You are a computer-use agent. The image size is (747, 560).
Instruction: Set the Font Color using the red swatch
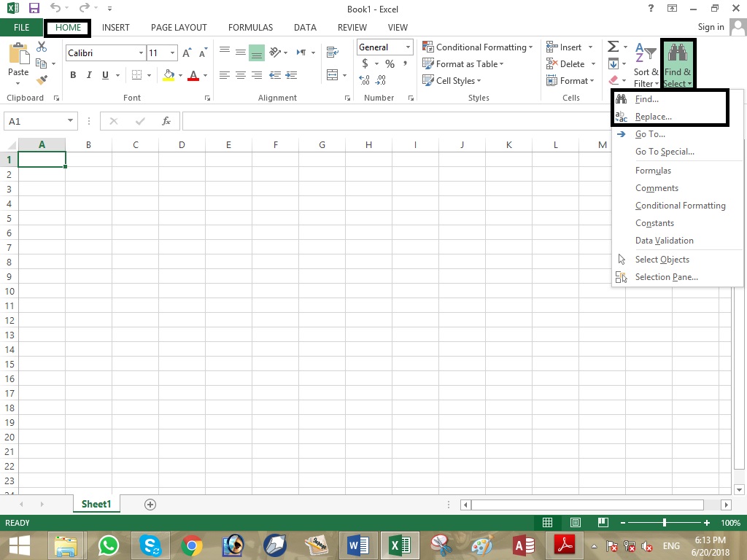194,75
